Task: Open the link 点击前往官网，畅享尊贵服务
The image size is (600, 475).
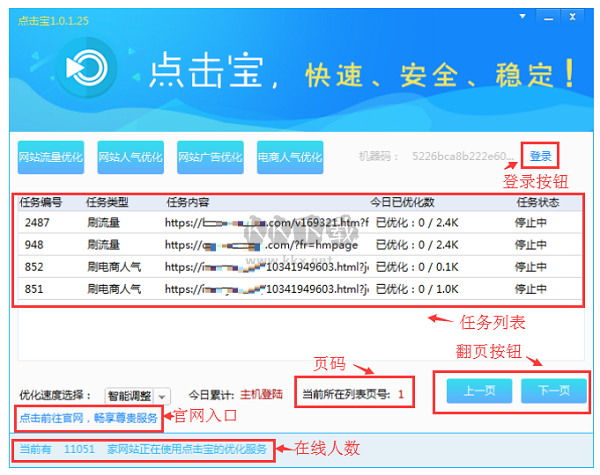Action: click(x=88, y=418)
